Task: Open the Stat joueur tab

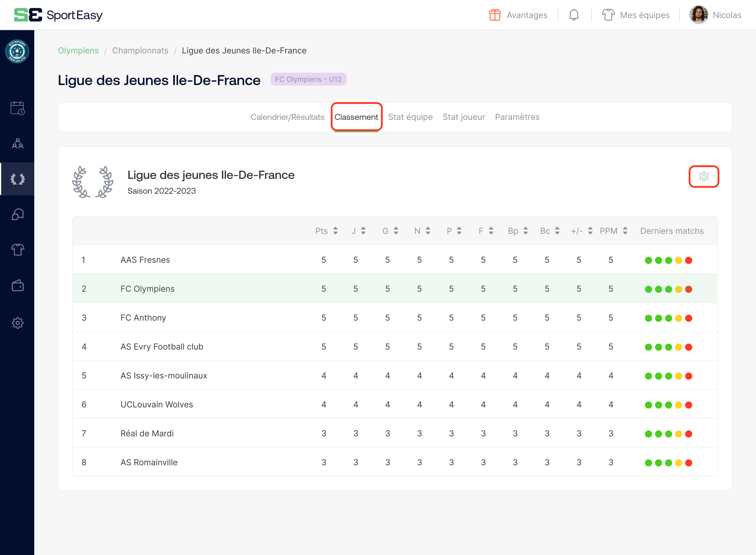Action: 464,117
